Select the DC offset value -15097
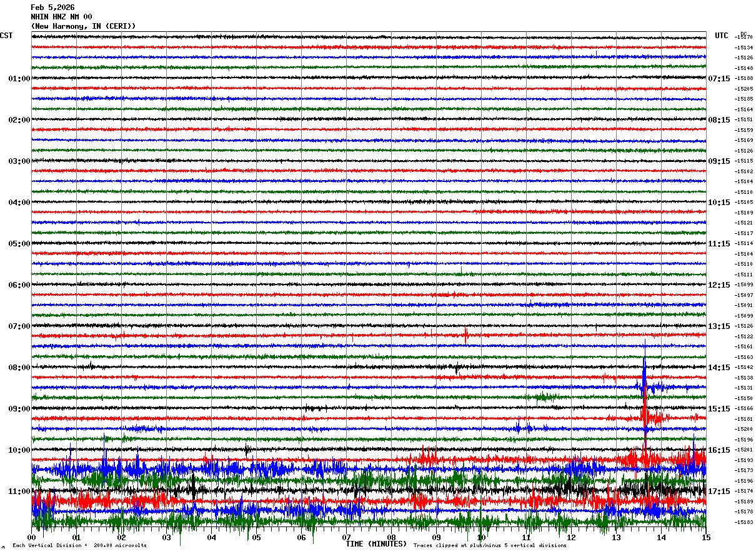This screenshot has height=554, width=756. [x=744, y=295]
